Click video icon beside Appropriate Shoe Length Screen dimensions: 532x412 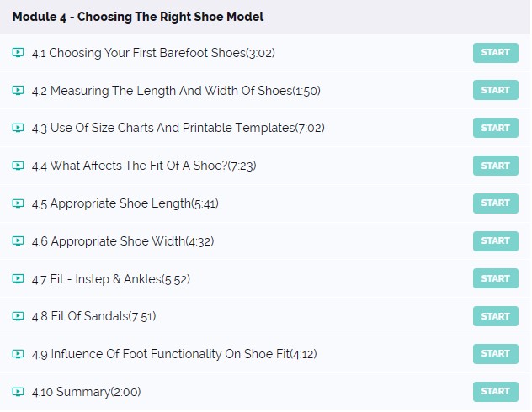(x=18, y=203)
